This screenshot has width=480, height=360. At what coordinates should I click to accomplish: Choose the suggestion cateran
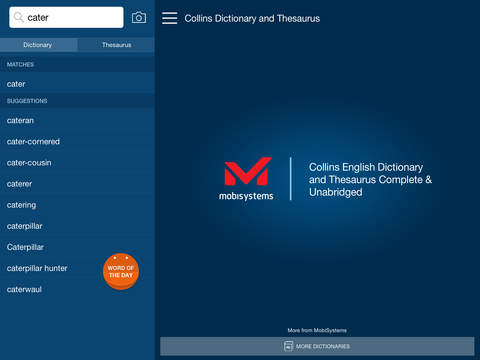click(x=77, y=120)
